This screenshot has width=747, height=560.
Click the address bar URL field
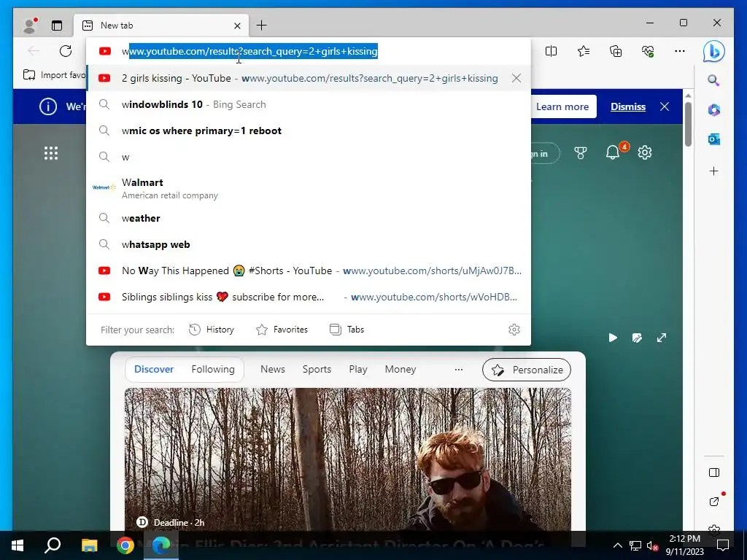pos(309,51)
